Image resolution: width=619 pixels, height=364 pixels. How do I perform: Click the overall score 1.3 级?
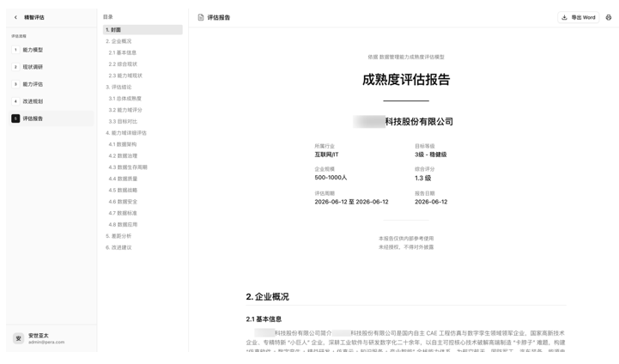(422, 178)
